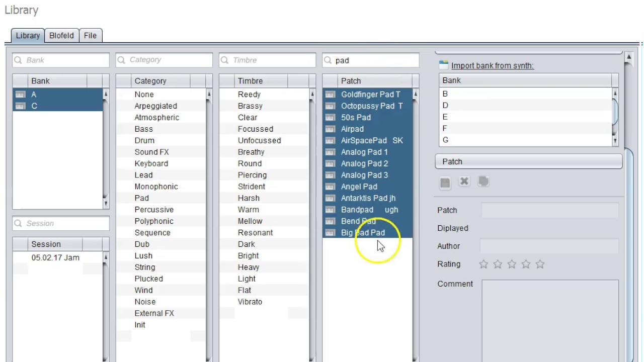Viewport: 644px width, 362px height.
Task: Click the magnifier icon in Category search
Action: coord(121,60)
